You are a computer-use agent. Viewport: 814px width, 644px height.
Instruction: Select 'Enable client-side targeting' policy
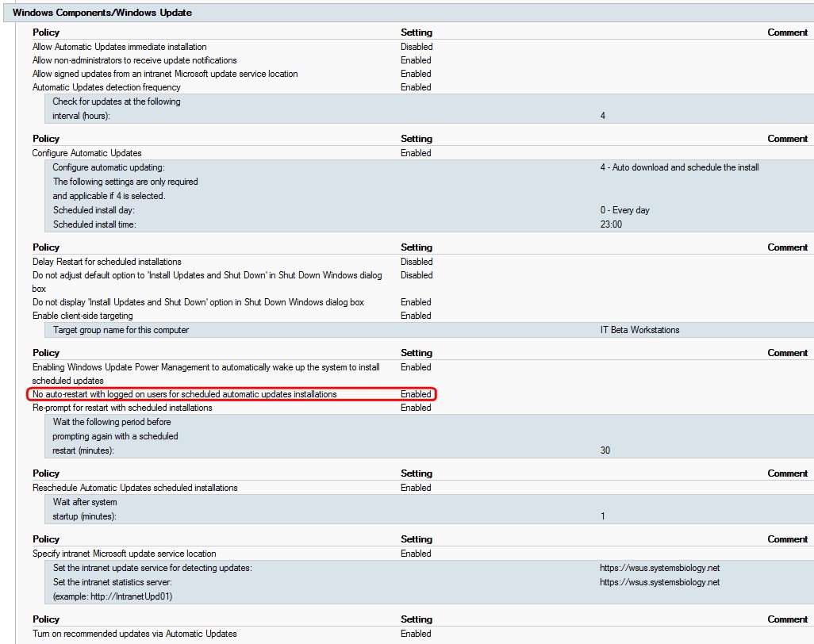pyautogui.click(x=83, y=316)
